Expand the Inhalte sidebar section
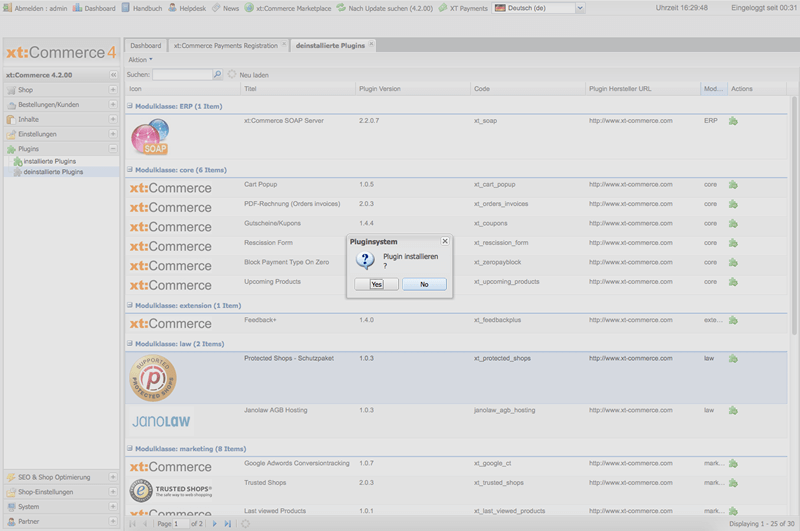800x531 pixels. [113, 119]
